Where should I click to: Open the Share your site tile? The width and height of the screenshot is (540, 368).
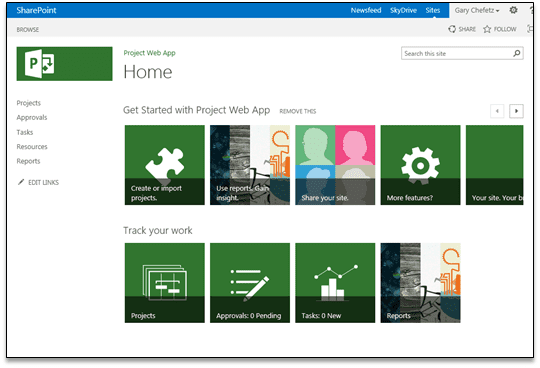335,165
